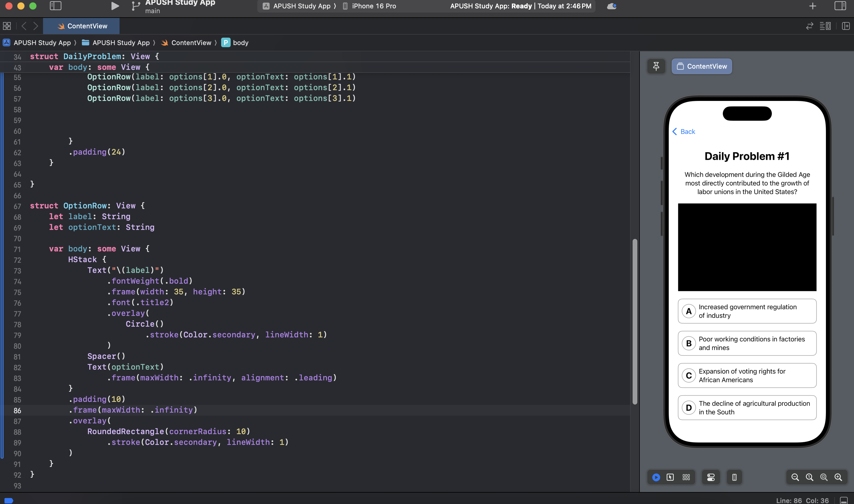Open canvas Device Settings switches
The height and width of the screenshot is (504, 854).
711,477
